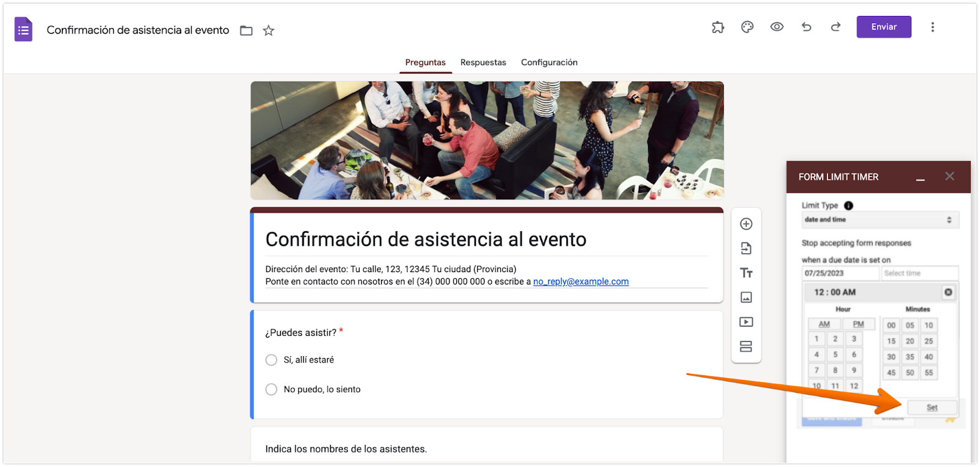Screen dimensions: 980x467
Task: Select "Sí, allí estaré" radio option
Action: point(271,360)
